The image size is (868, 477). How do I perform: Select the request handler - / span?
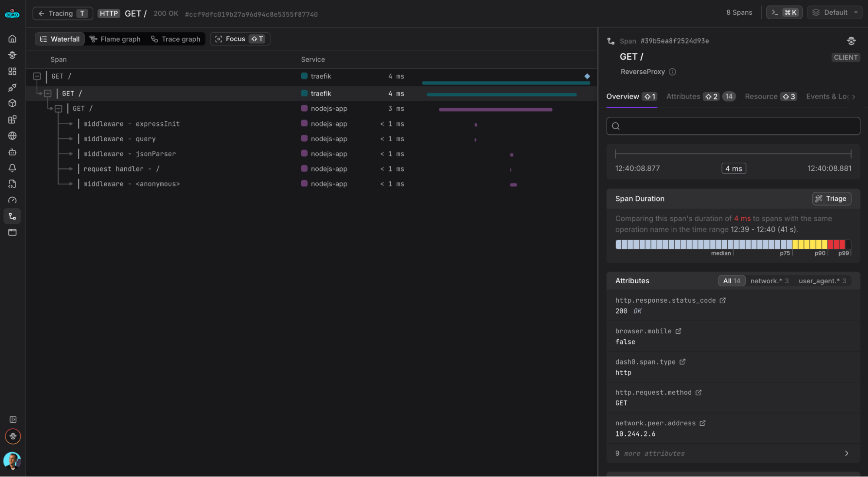(x=122, y=169)
